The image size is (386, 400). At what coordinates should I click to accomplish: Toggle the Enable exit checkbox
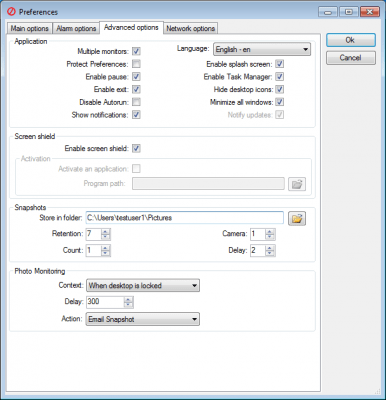point(136,89)
